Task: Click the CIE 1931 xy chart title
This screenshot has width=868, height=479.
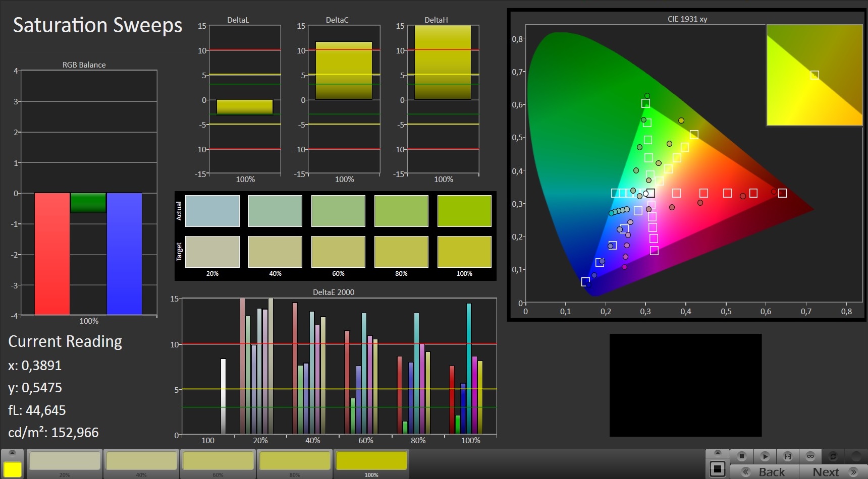Action: point(687,19)
